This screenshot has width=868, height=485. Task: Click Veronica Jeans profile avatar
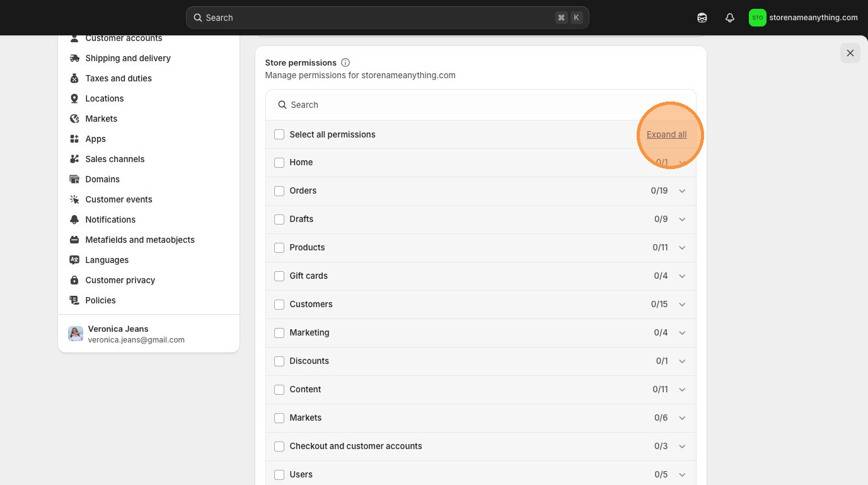[x=76, y=334]
